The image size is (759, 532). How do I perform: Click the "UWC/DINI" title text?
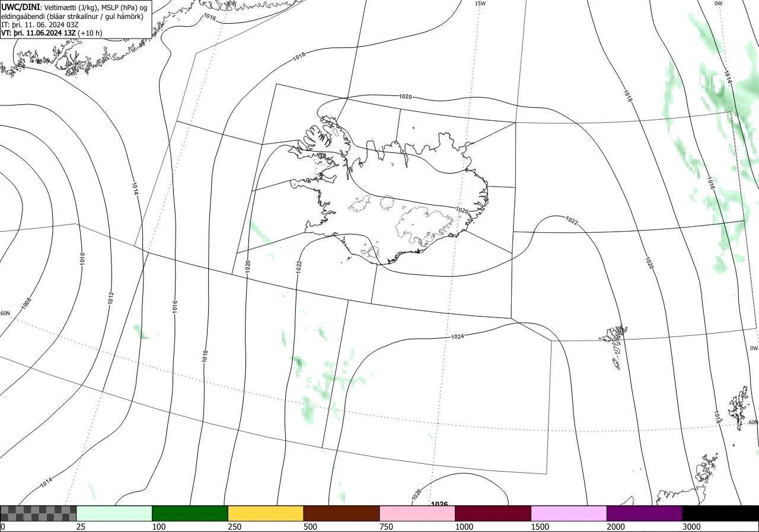click(x=20, y=7)
